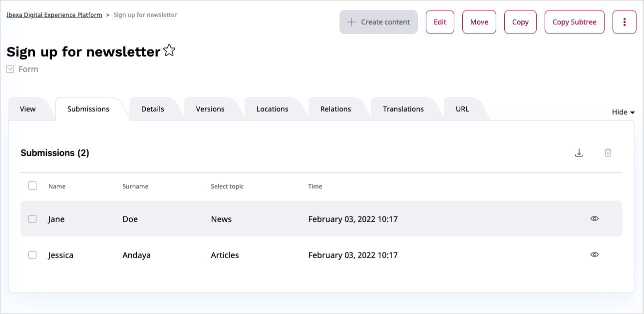Screen dimensions: 644x314
Task: Expand the Hide dropdown
Action: point(623,112)
